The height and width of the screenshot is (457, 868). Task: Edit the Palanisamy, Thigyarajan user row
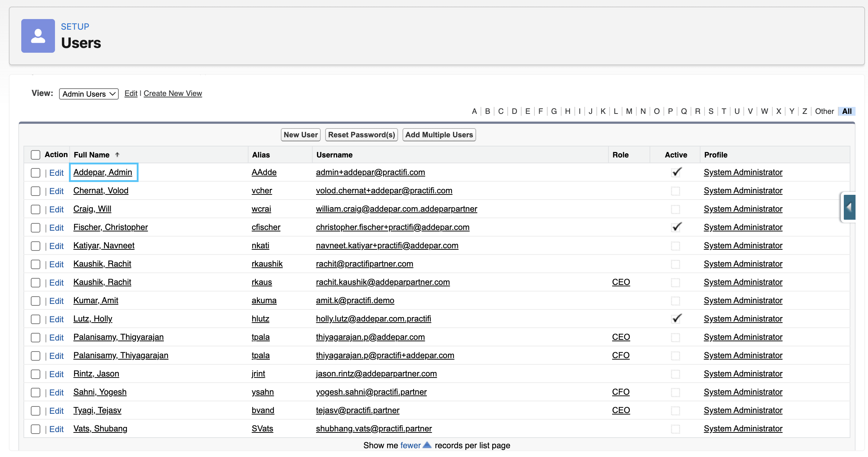(56, 338)
